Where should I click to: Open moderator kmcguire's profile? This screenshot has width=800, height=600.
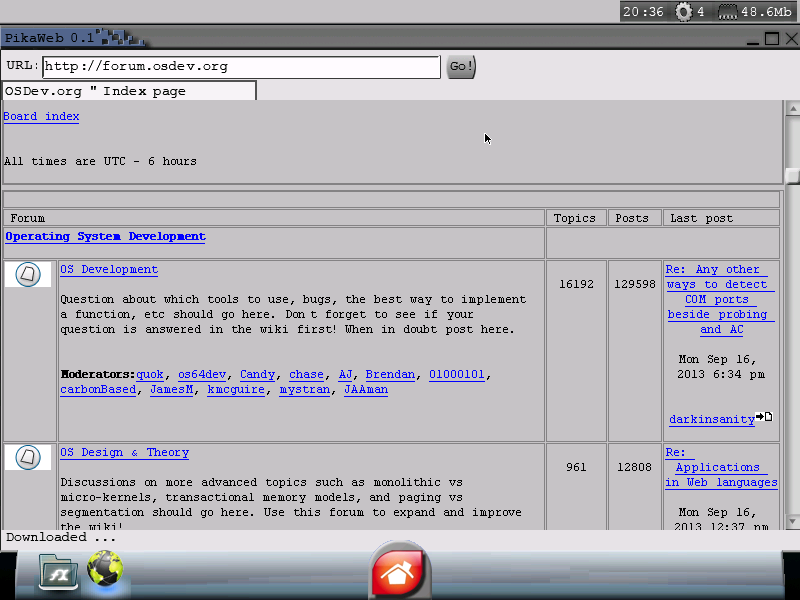(236, 390)
